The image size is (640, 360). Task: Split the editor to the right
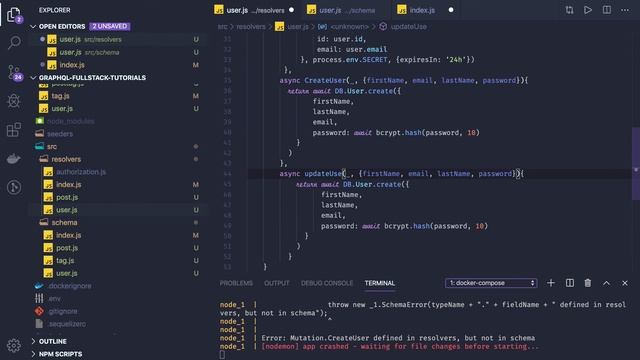[607, 10]
